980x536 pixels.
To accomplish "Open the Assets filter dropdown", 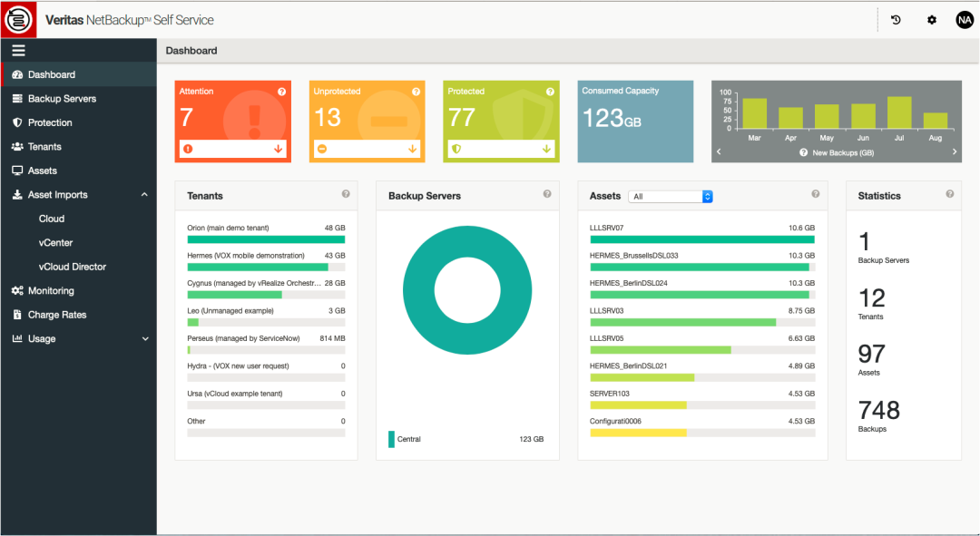I will coord(671,196).
